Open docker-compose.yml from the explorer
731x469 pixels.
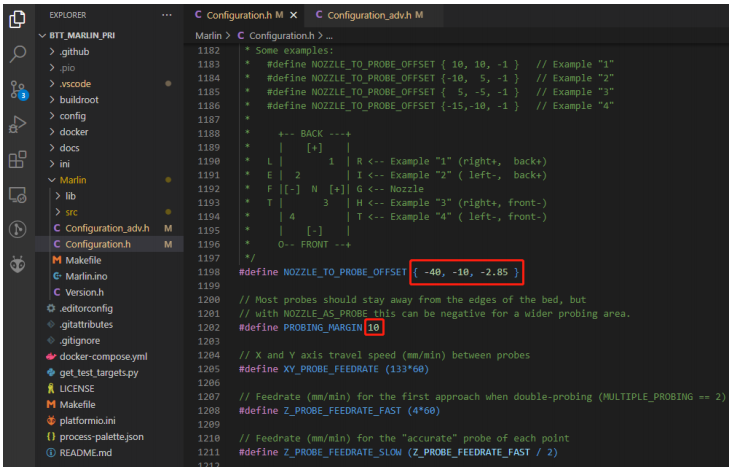pos(103,356)
